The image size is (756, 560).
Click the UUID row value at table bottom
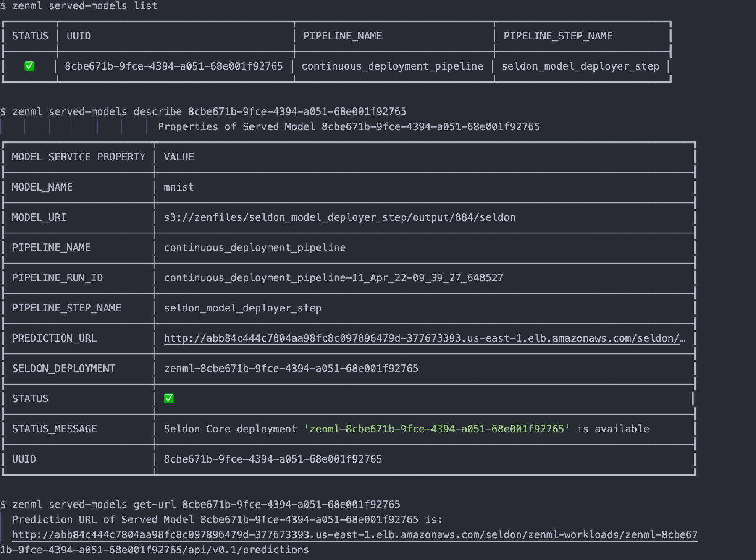(x=273, y=459)
